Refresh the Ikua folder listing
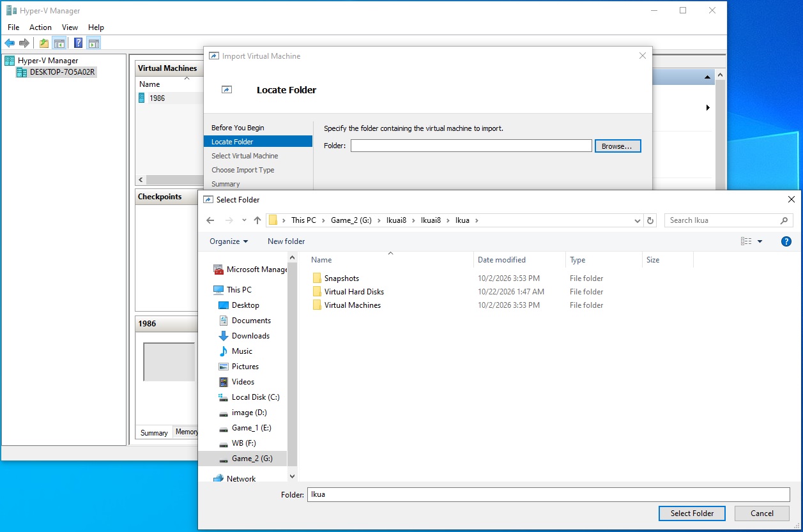 click(650, 220)
